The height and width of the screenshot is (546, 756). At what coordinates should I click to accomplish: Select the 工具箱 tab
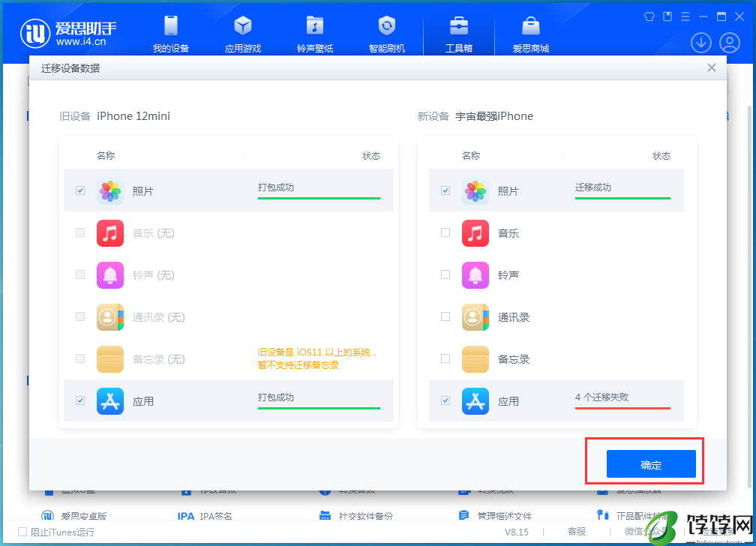click(x=458, y=34)
